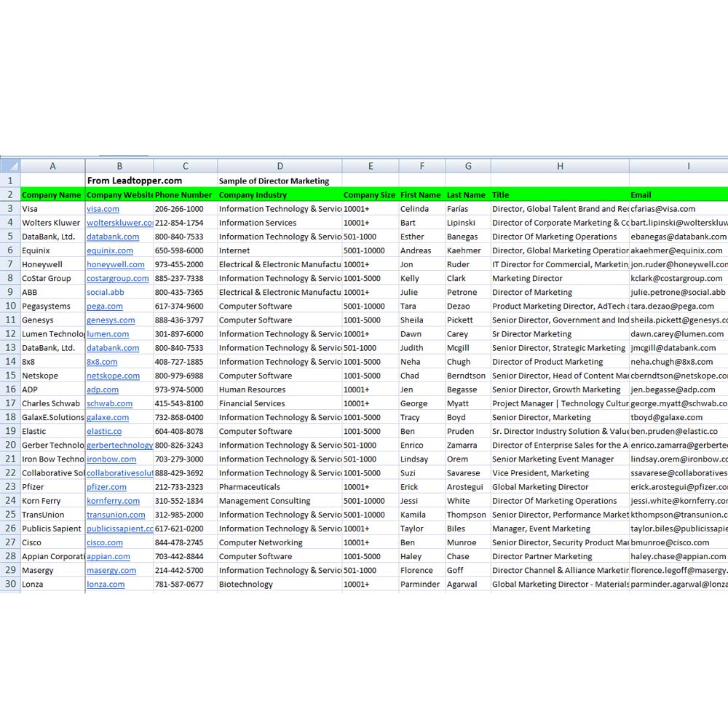Select row 2 header
The height and width of the screenshot is (728, 728).
click(10, 194)
